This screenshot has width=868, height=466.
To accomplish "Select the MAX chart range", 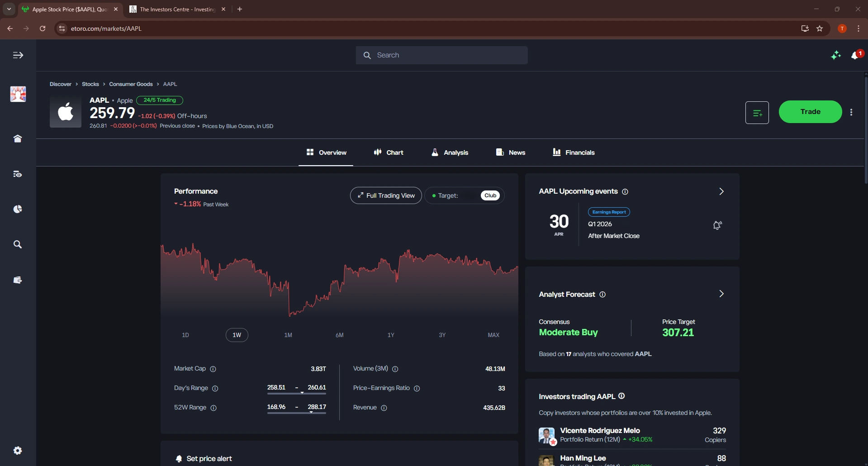I will 493,335.
